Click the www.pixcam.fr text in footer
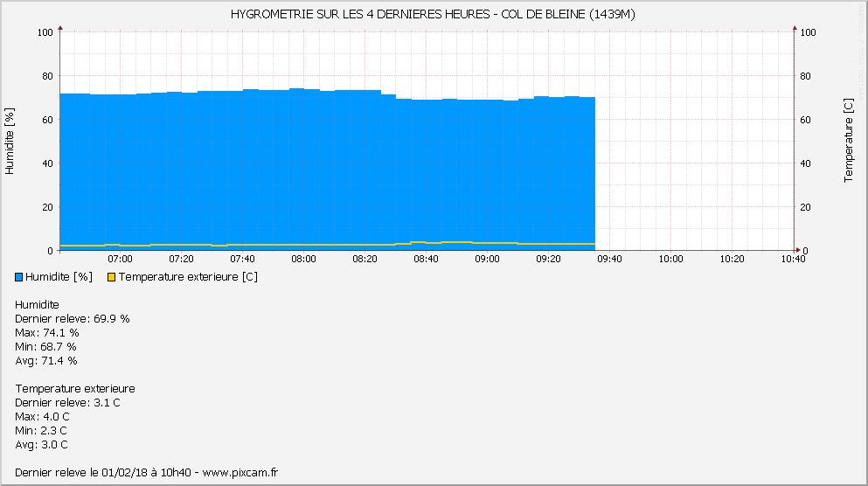Screen dimensions: 868x486 240,472
